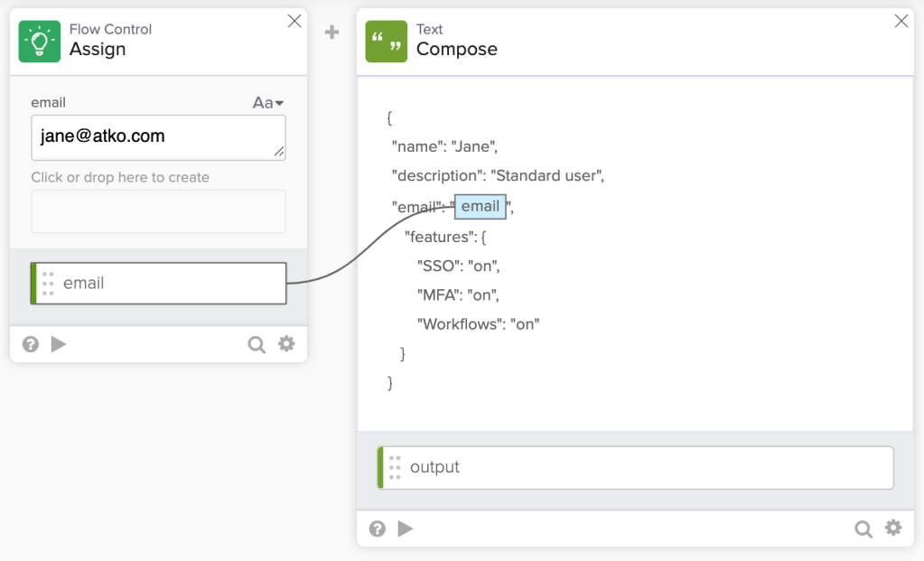Test the Compose card with the play icon
Image resolution: width=924 pixels, height=561 pixels.
coord(405,528)
